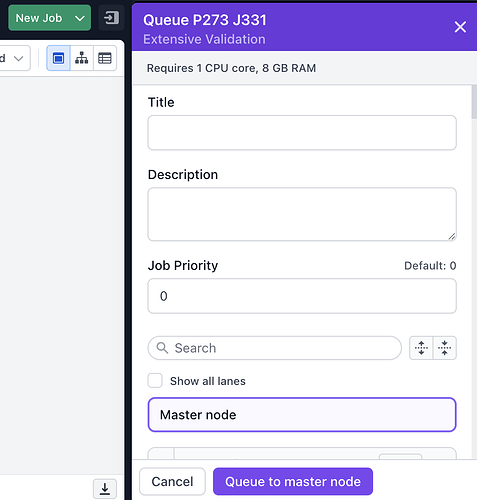The width and height of the screenshot is (477, 500).
Task: Click the search magnifier icon
Action: pyautogui.click(x=162, y=348)
